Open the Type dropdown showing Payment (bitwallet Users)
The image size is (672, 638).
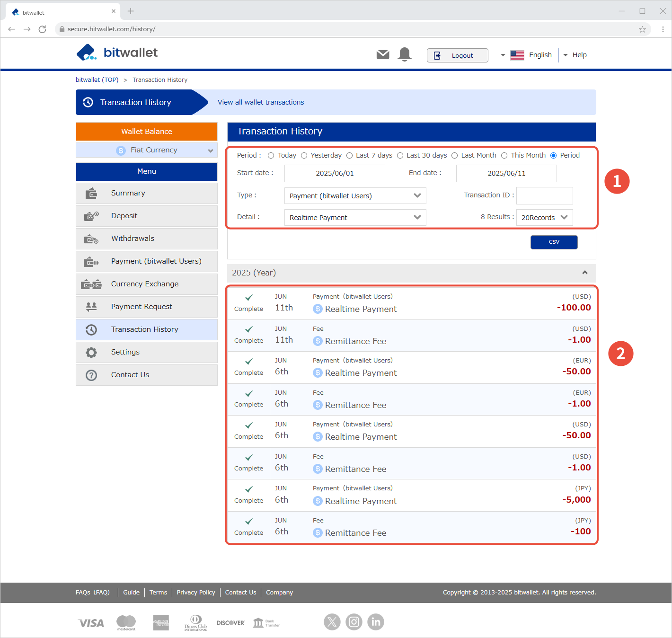point(355,195)
